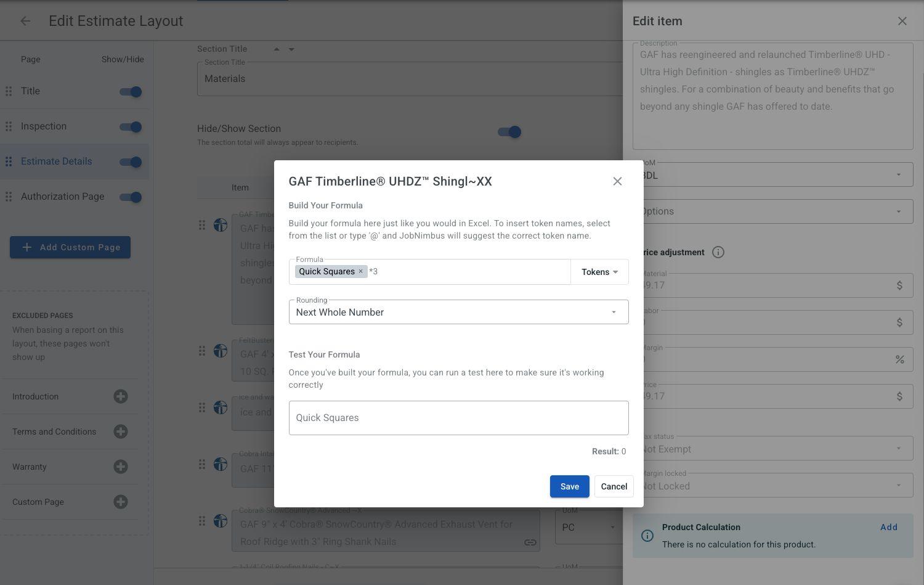Image resolution: width=924 pixels, height=585 pixels.
Task: Close the Edit item panel
Action: (902, 21)
